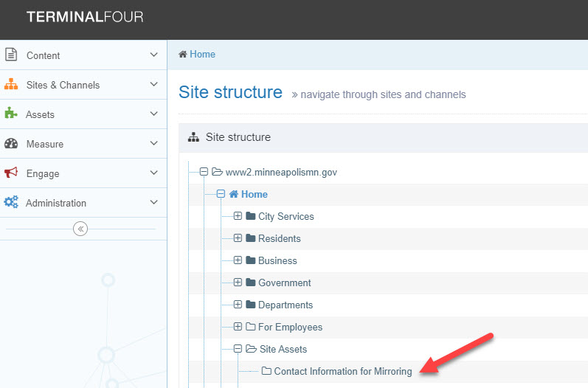Open the Assets menu item

83,114
